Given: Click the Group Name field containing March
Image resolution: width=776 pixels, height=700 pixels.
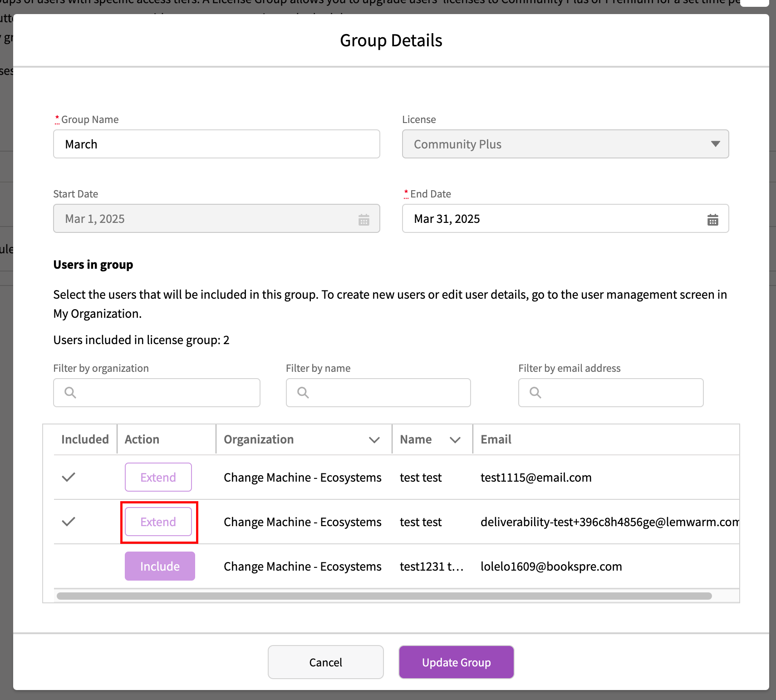Looking at the screenshot, I should [216, 144].
